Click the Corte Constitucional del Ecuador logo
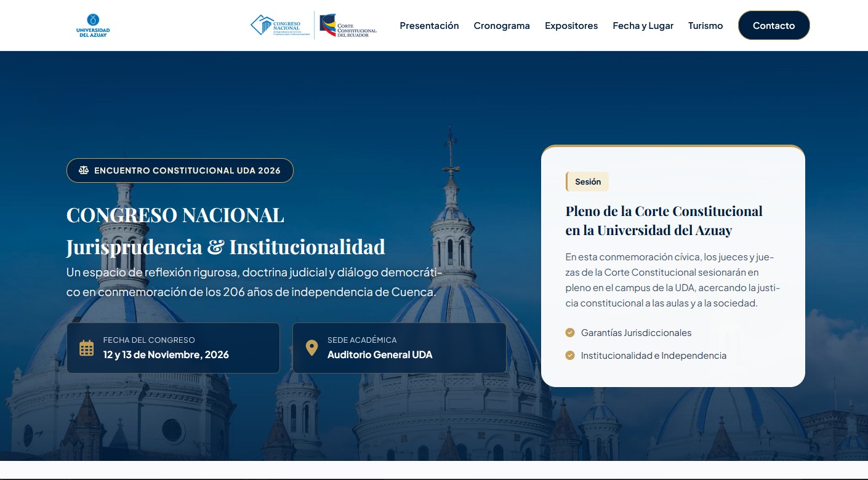868x480 pixels. point(348,26)
